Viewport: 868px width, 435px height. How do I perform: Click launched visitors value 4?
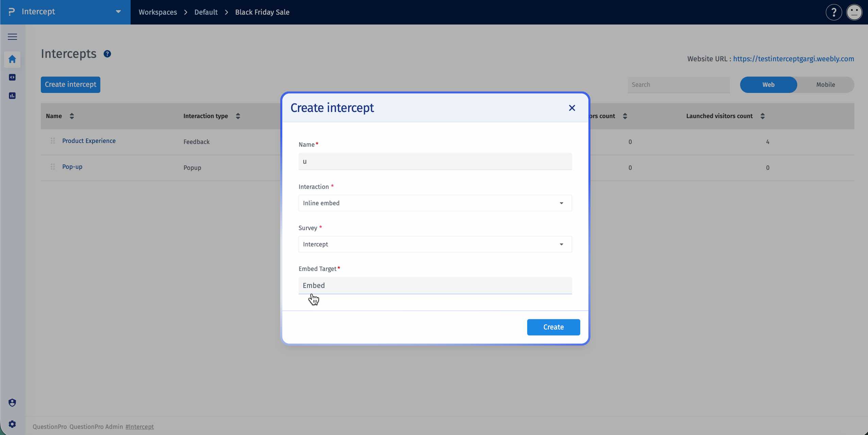click(768, 142)
